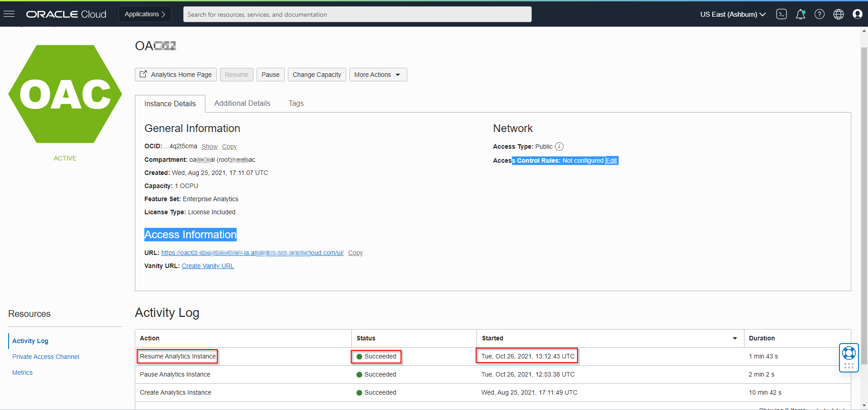Screen dimensions: 868x410
Task: Open the user profile avatar
Action: click(x=858, y=14)
